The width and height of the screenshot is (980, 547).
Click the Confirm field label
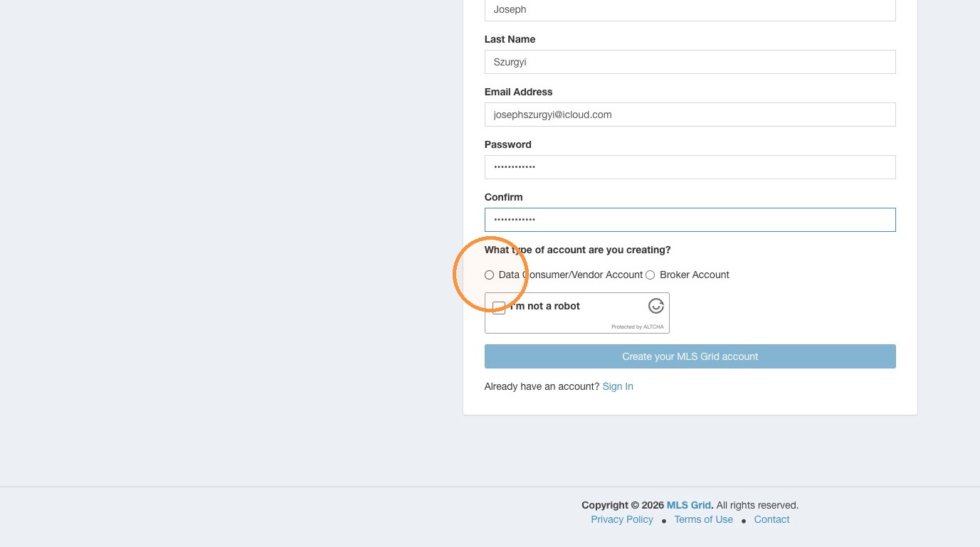(503, 197)
